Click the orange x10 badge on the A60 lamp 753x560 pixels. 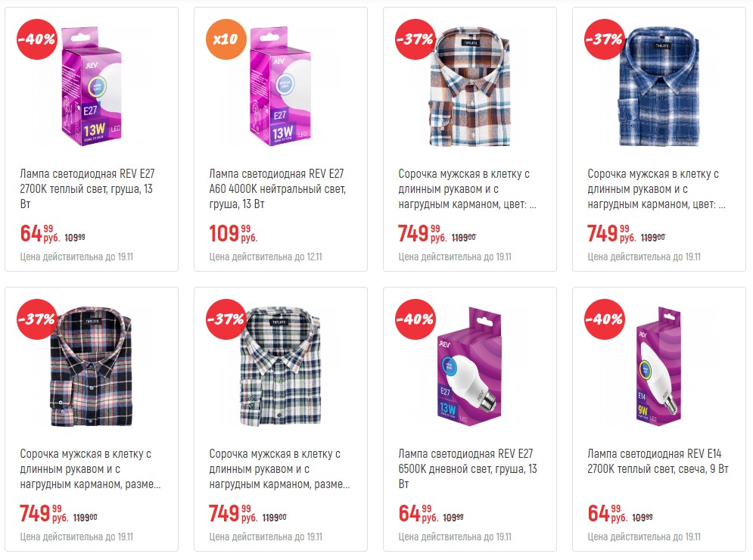tap(226, 39)
